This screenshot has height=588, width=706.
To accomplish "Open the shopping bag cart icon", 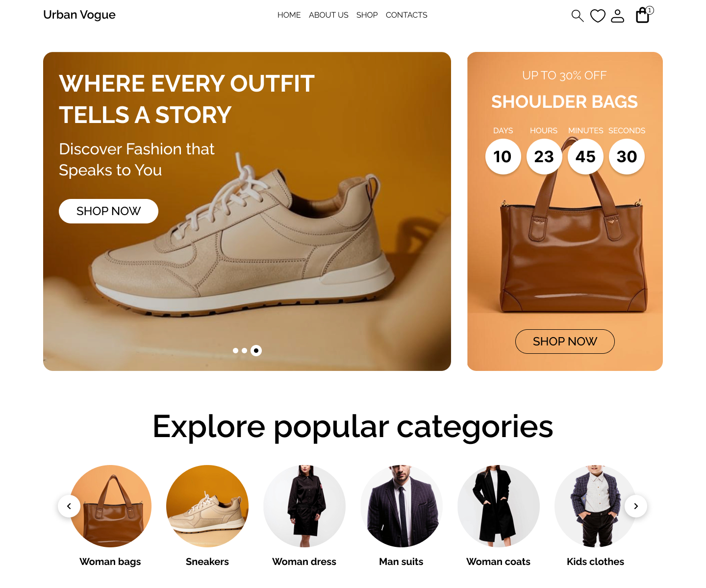I will [x=642, y=16].
